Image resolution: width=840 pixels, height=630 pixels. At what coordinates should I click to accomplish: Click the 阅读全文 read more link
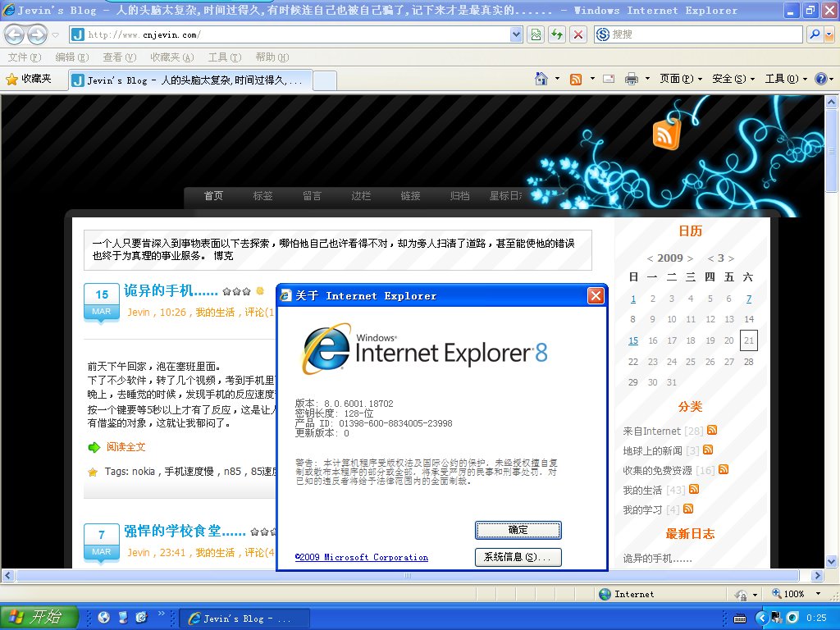point(126,447)
